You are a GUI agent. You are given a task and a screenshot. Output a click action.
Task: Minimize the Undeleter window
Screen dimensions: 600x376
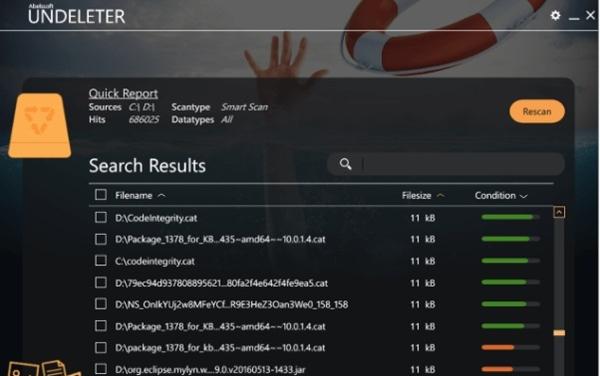coord(574,17)
